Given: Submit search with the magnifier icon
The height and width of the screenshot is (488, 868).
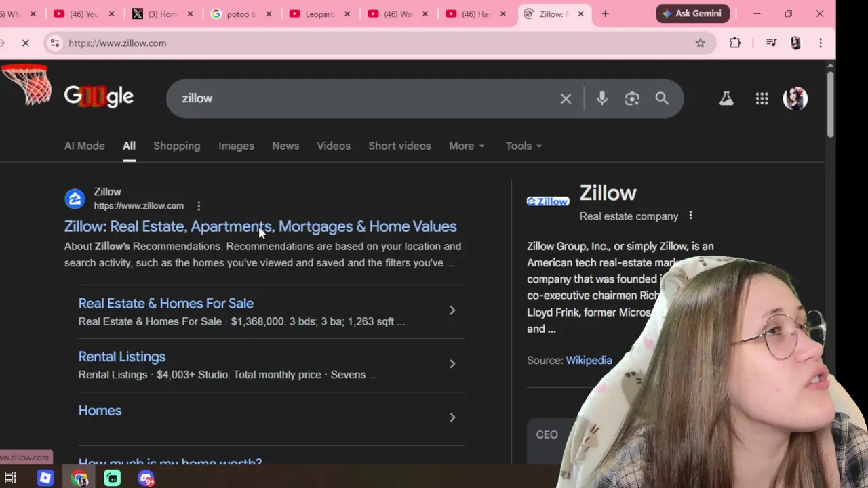Looking at the screenshot, I should click(x=662, y=99).
